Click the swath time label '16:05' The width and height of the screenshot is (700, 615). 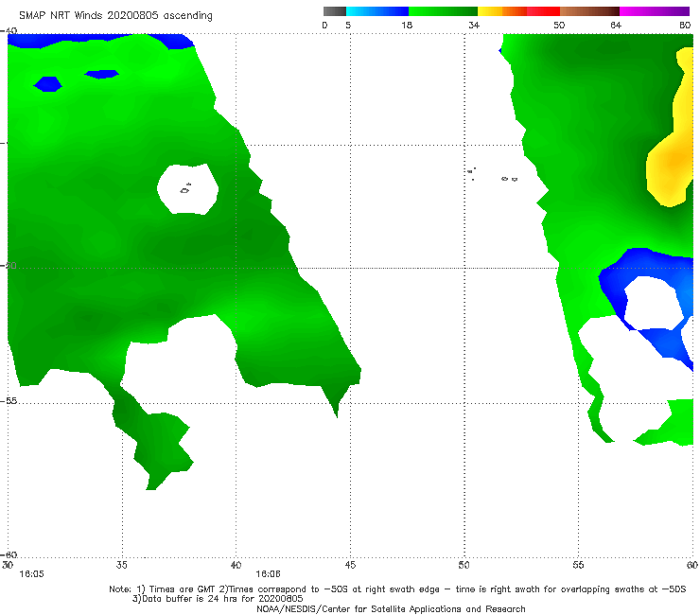coord(32,574)
